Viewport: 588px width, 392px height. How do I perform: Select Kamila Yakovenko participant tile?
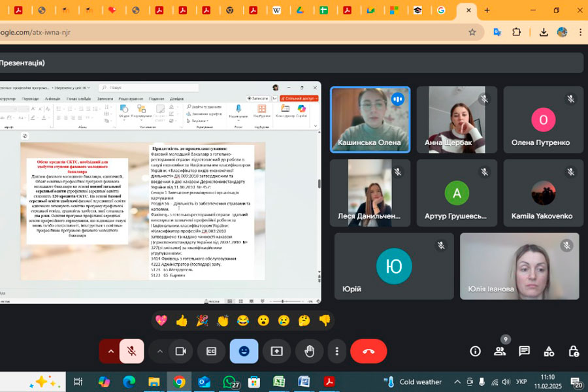click(x=544, y=193)
